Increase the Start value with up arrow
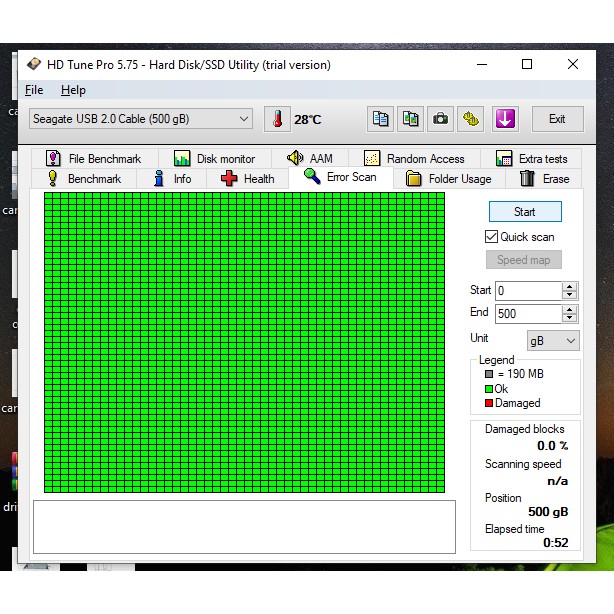The width and height of the screenshot is (614, 614). (569, 286)
